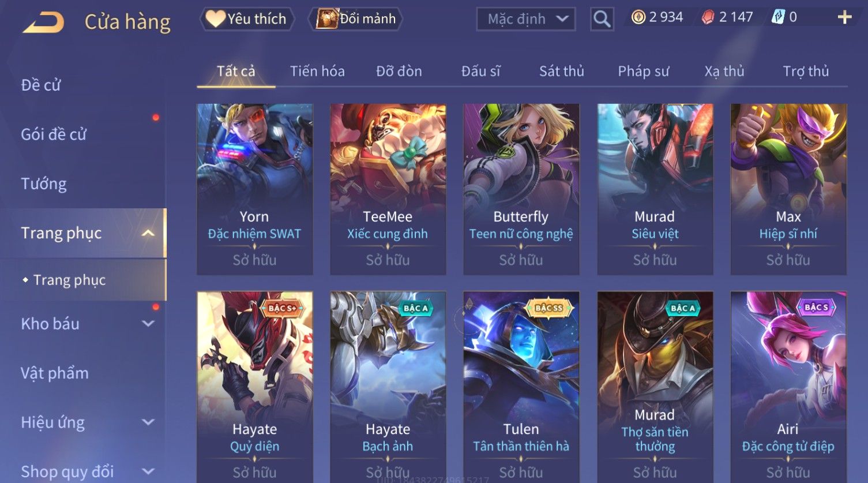Expand the Kho báu sidebar section
The image size is (868, 483).
tap(148, 324)
